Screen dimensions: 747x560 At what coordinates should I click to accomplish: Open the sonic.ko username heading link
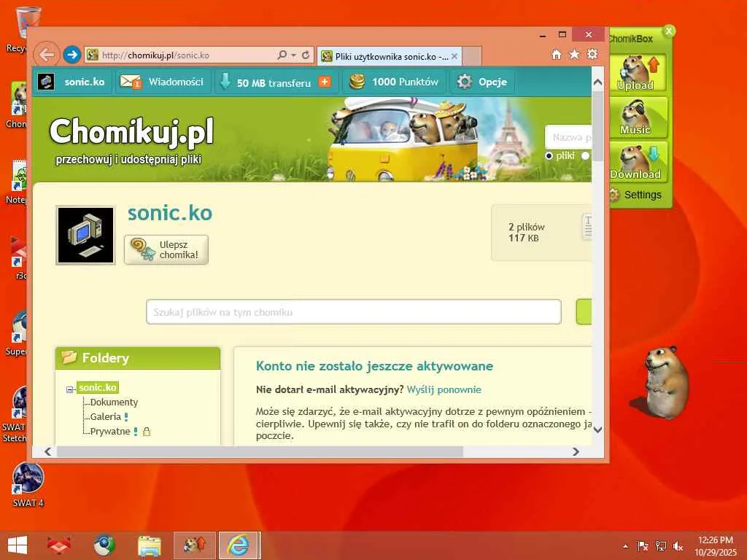(x=169, y=213)
